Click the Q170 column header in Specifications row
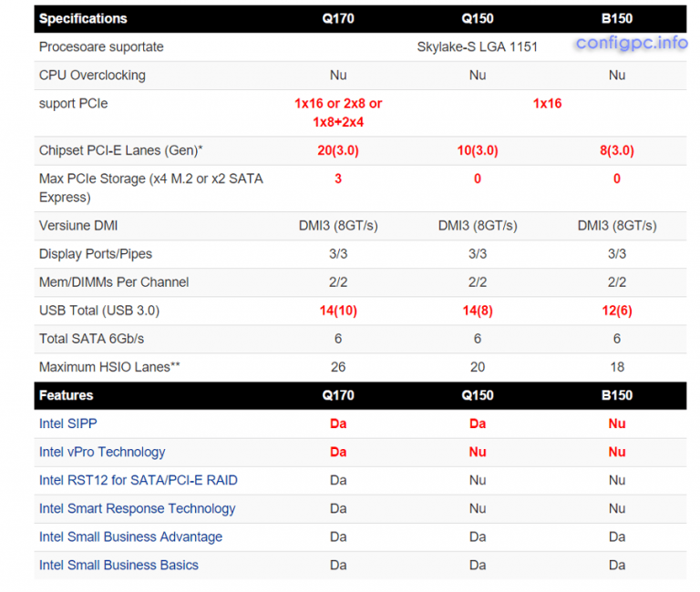 pyautogui.click(x=338, y=18)
